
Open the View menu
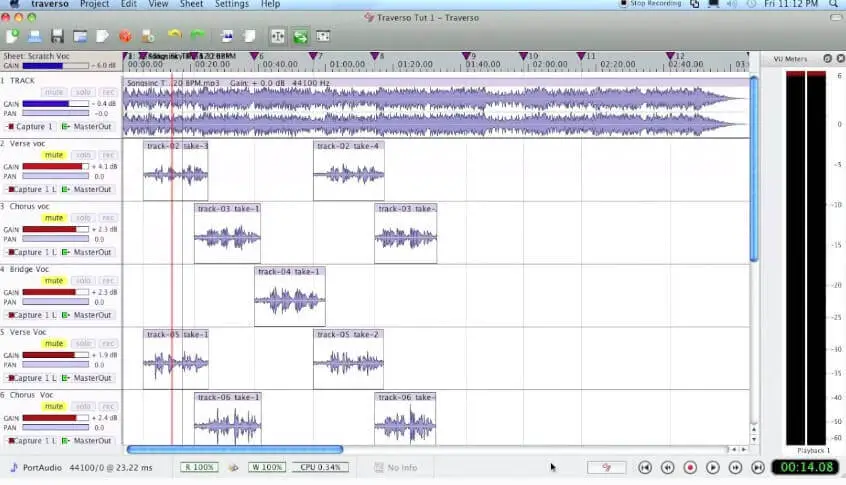point(158,4)
